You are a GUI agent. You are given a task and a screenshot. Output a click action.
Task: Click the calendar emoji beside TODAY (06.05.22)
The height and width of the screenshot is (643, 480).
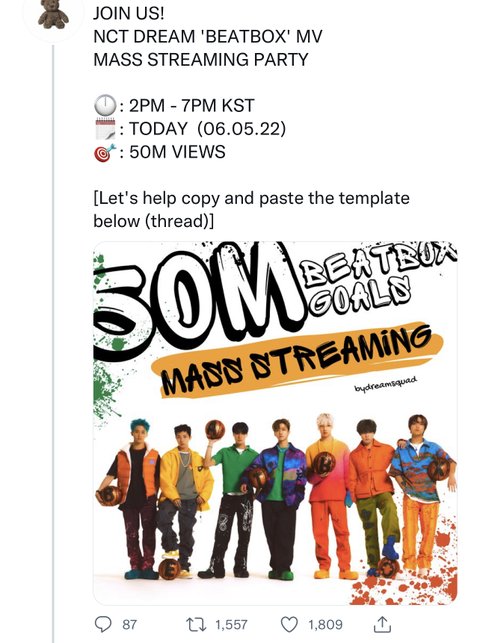[105, 129]
